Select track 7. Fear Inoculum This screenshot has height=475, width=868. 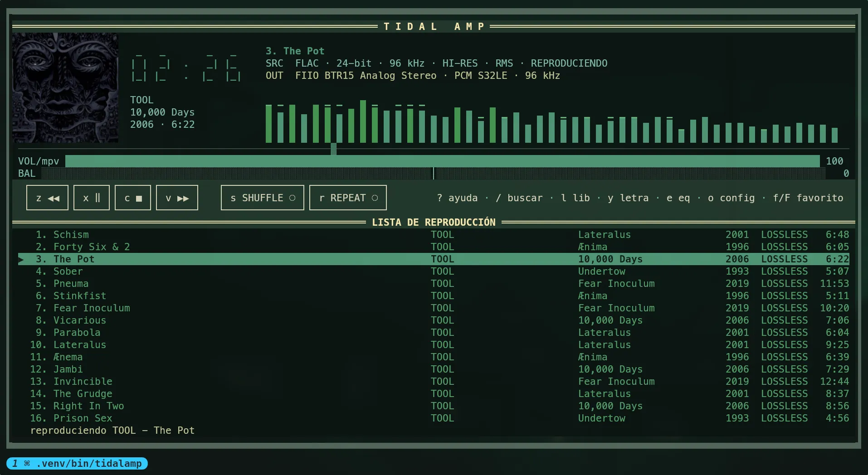coord(434,308)
